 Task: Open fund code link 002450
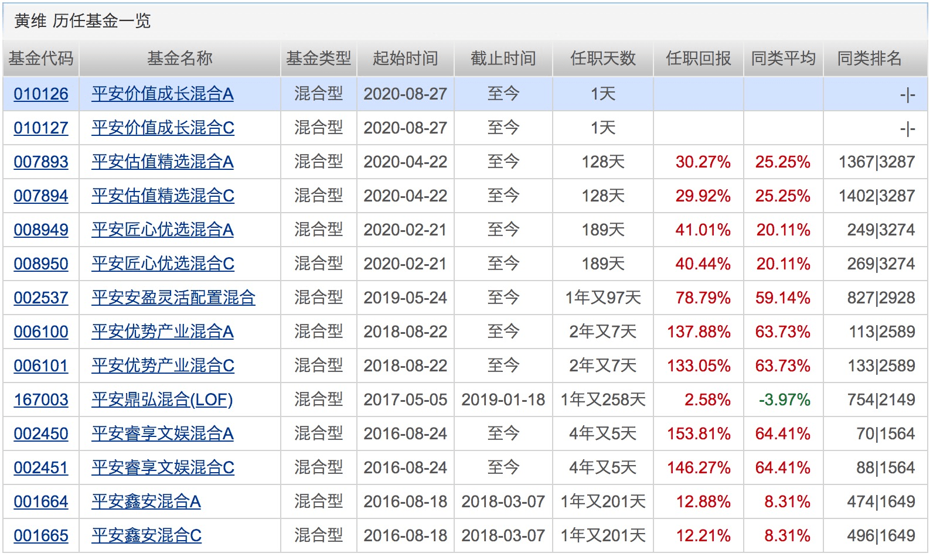pyautogui.click(x=41, y=433)
